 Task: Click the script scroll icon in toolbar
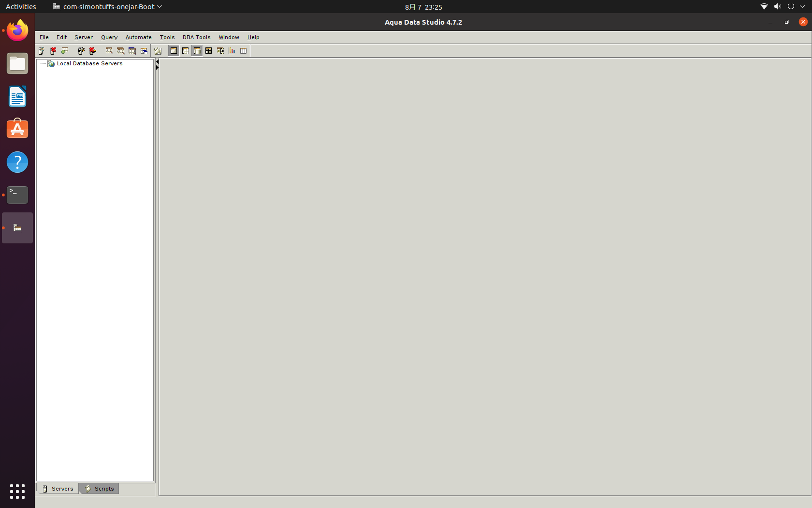(158, 51)
